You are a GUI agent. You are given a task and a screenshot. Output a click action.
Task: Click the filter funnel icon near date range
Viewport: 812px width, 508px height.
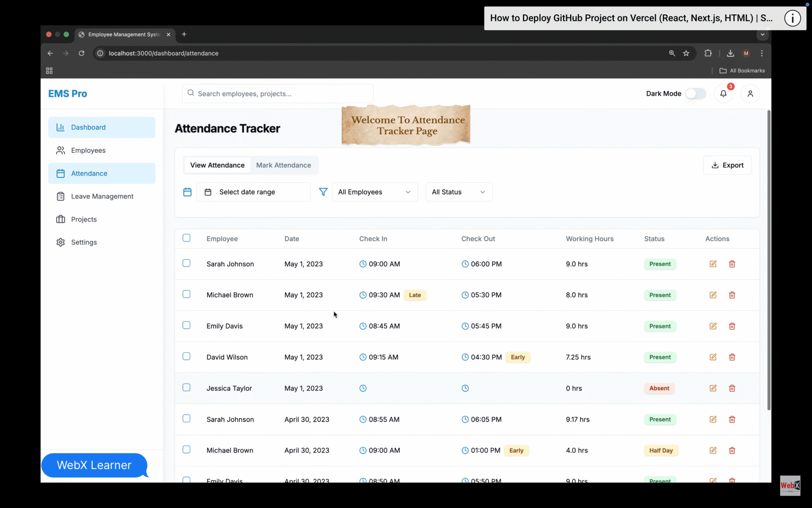coord(323,192)
